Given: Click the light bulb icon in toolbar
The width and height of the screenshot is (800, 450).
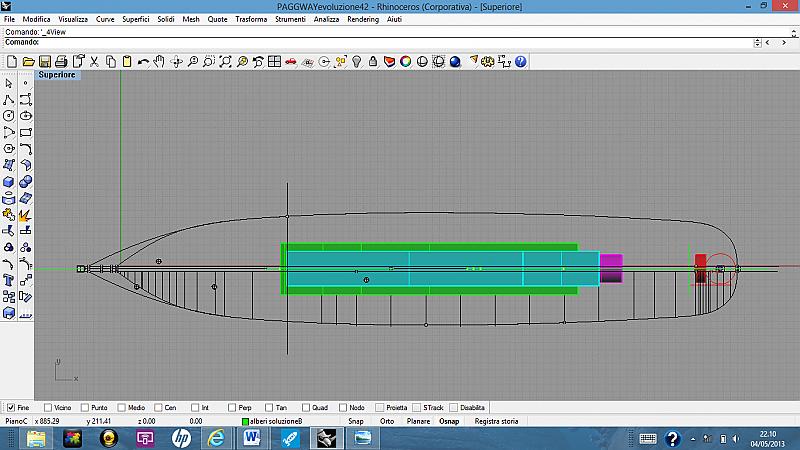Looking at the screenshot, I should (x=355, y=62).
